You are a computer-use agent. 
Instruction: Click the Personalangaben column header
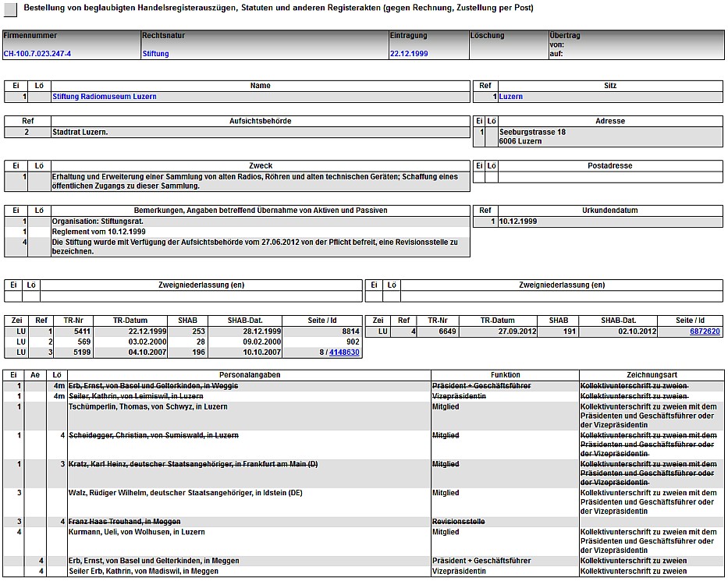pyautogui.click(x=250, y=375)
